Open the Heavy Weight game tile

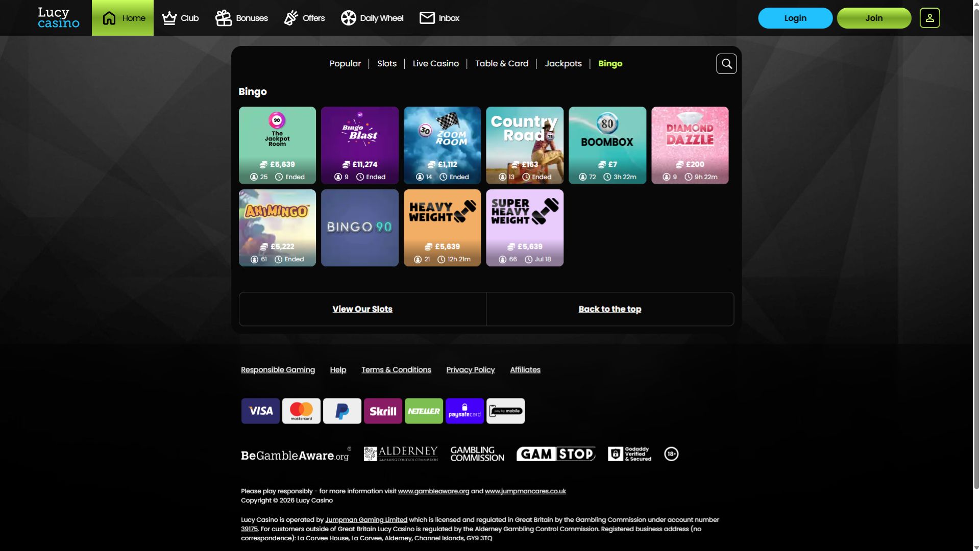[x=442, y=228]
